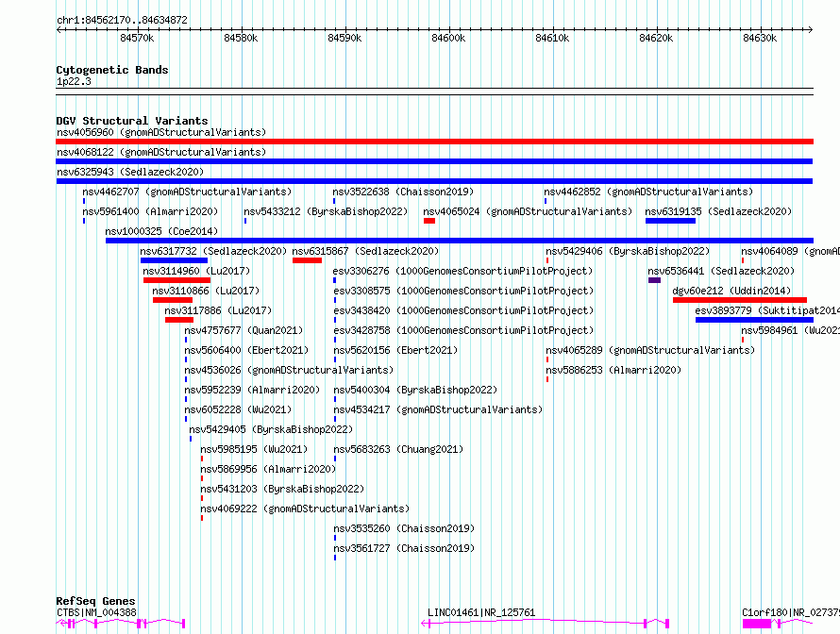The height and width of the screenshot is (634, 840).
Task: Open the nsv5431203 (ByrskaBishop2022) label
Action: 282,489
